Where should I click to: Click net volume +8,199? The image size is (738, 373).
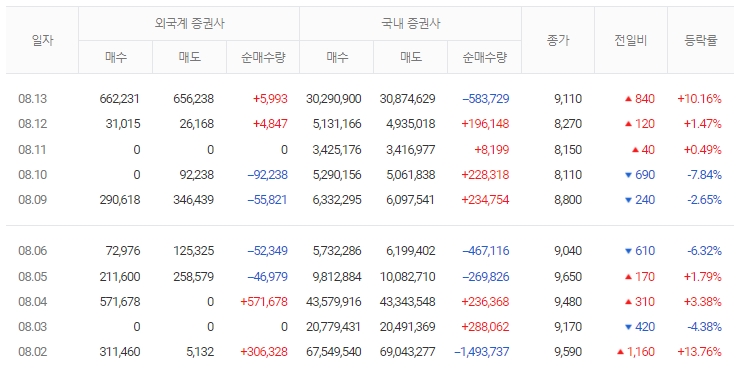click(x=492, y=150)
